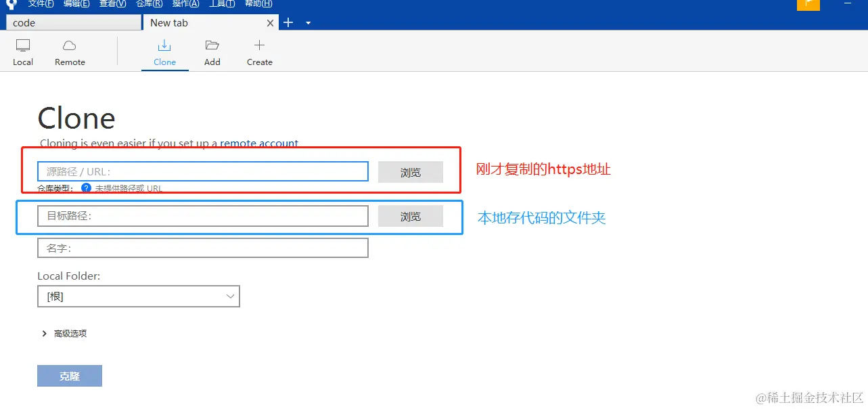Viewport: 868px width, 409px height.
Task: Open the 编辑(E) menu
Action: pyautogui.click(x=76, y=3)
